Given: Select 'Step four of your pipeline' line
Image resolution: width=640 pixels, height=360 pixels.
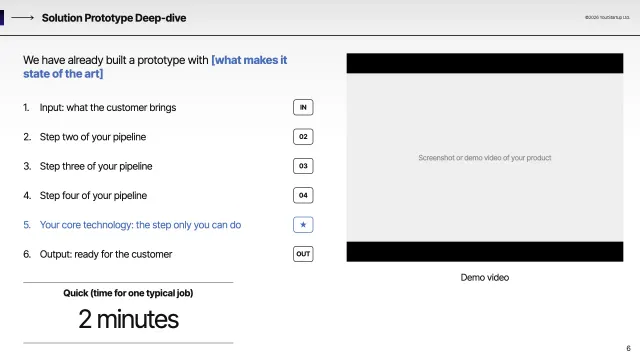Looking at the screenshot, I should coord(93,196).
